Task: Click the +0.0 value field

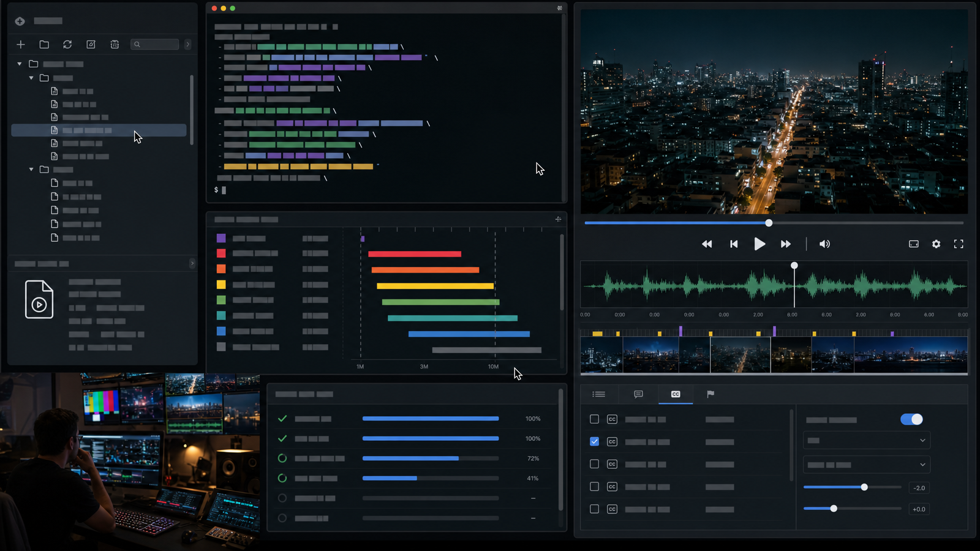Action: tap(919, 509)
